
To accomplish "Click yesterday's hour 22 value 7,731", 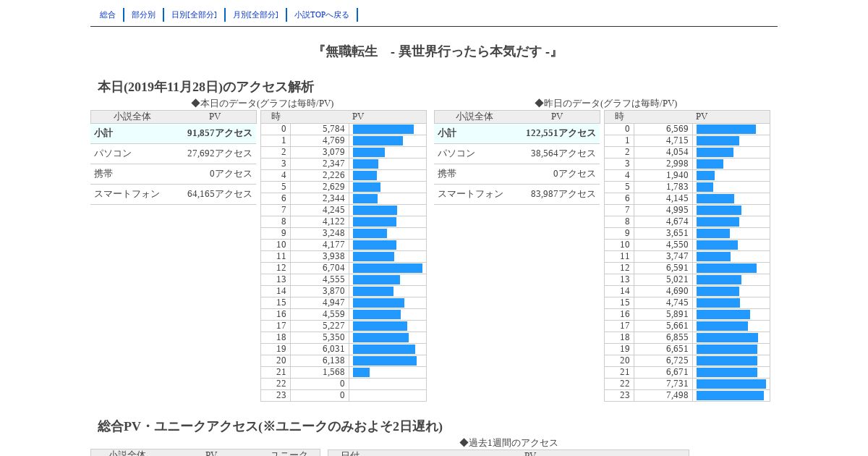I will [677, 384].
